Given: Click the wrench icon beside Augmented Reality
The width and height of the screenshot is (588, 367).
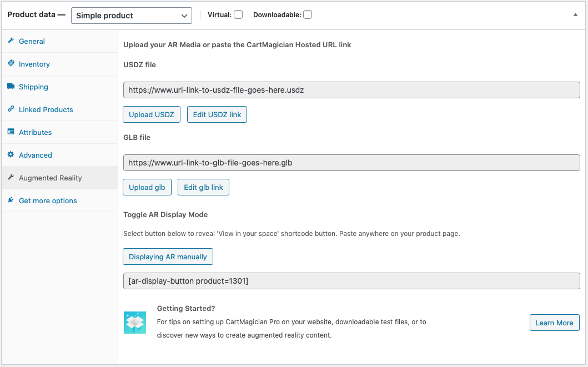Looking at the screenshot, I should pos(11,177).
